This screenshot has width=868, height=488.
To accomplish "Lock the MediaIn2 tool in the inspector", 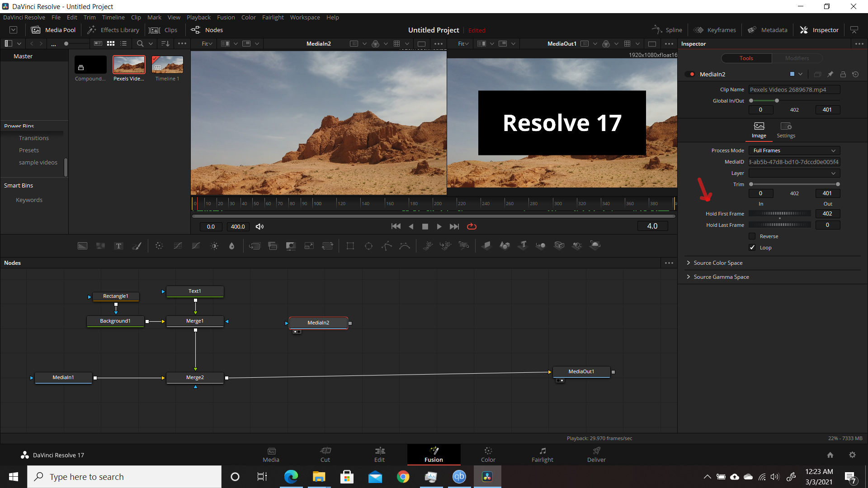I will (x=843, y=74).
